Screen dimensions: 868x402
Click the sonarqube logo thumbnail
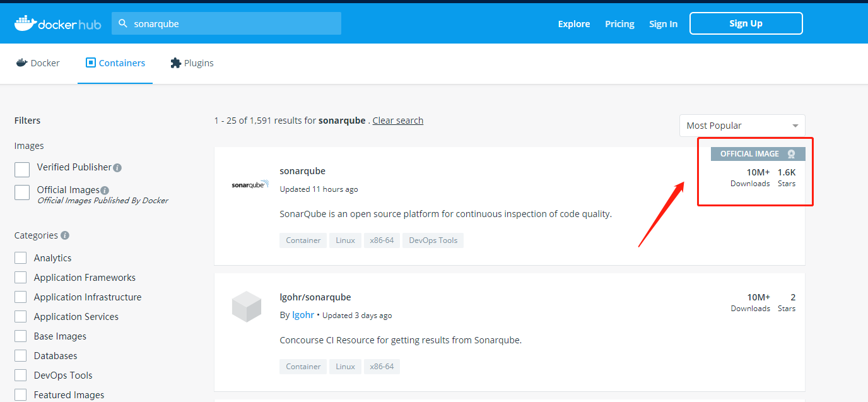pyautogui.click(x=250, y=184)
